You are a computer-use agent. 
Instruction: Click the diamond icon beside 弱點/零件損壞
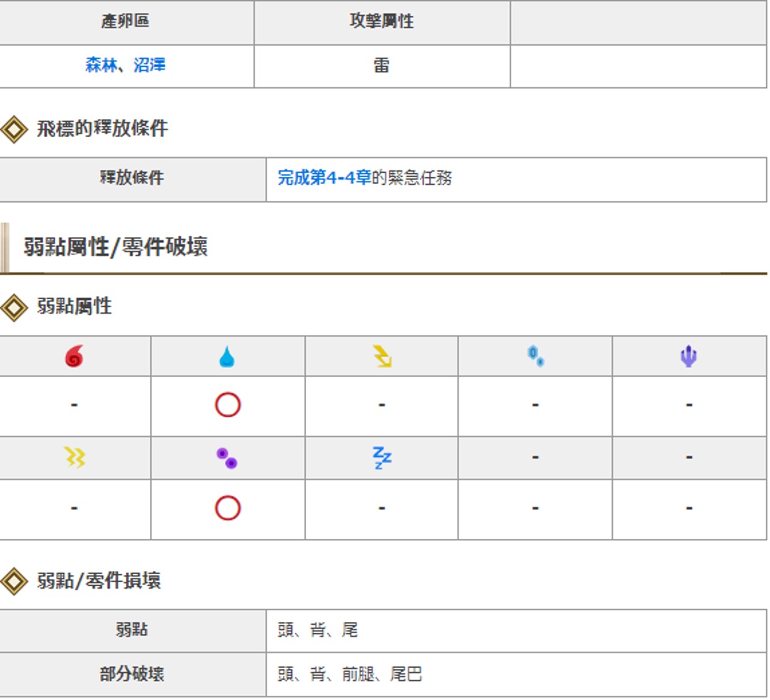(x=14, y=581)
